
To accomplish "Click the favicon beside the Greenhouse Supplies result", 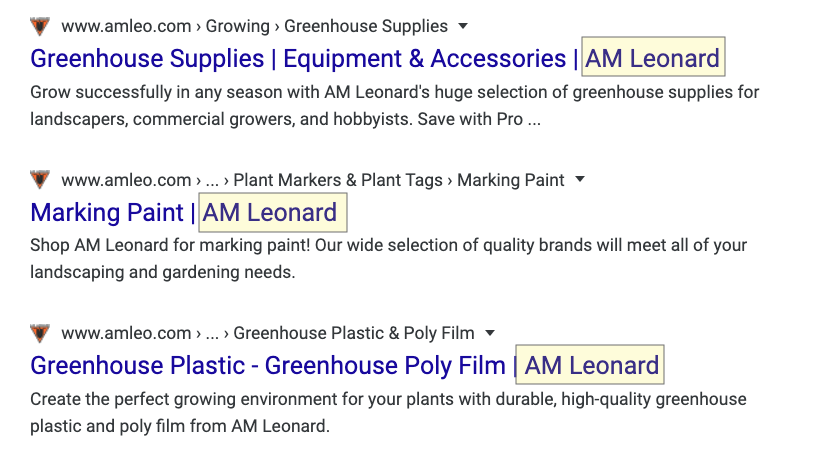I will click(40, 26).
